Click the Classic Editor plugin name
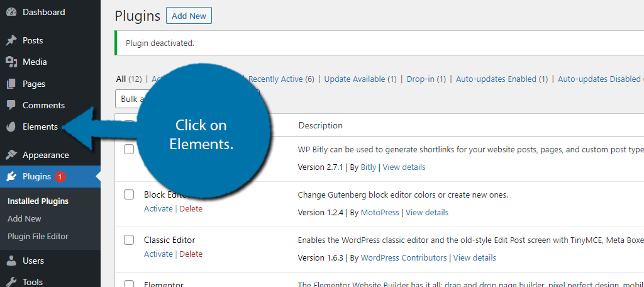The image size is (644, 287). pos(170,240)
